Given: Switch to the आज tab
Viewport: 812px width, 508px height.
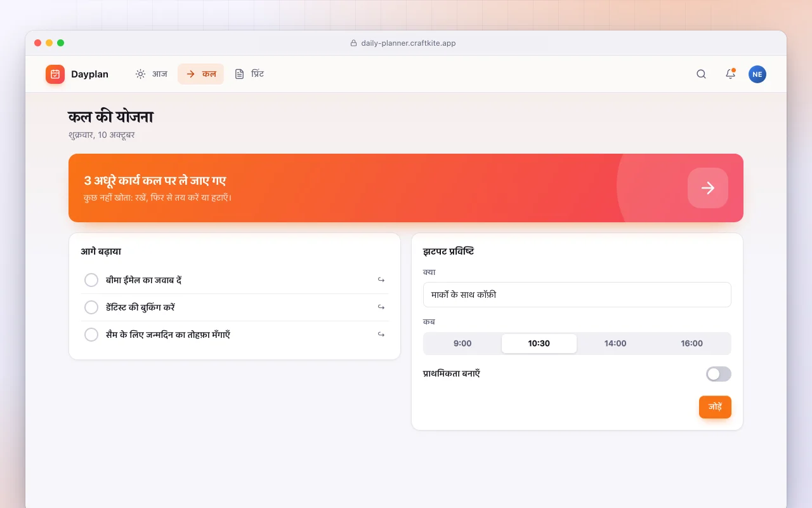Looking at the screenshot, I should pyautogui.click(x=151, y=74).
